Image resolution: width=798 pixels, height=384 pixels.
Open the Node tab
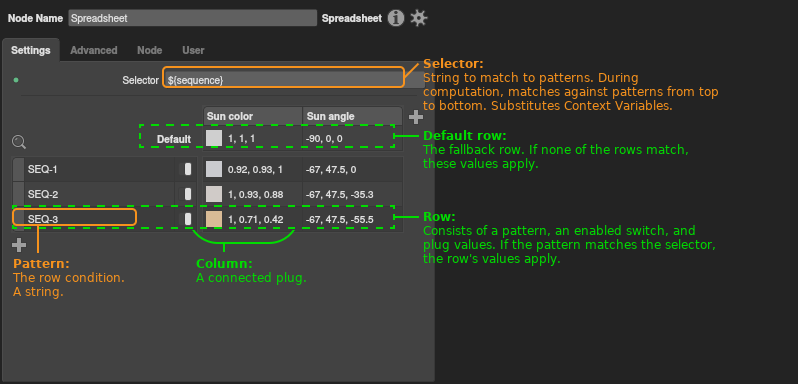coord(150,50)
